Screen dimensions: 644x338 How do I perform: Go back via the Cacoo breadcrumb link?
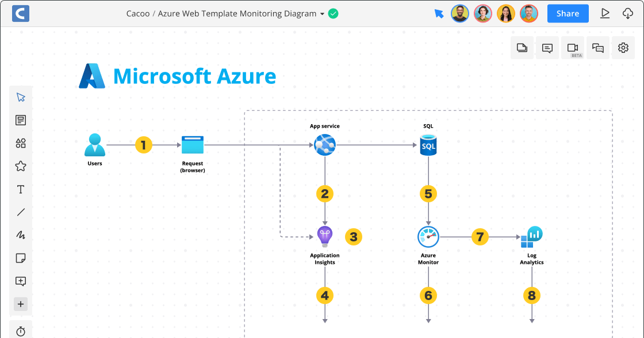click(138, 13)
